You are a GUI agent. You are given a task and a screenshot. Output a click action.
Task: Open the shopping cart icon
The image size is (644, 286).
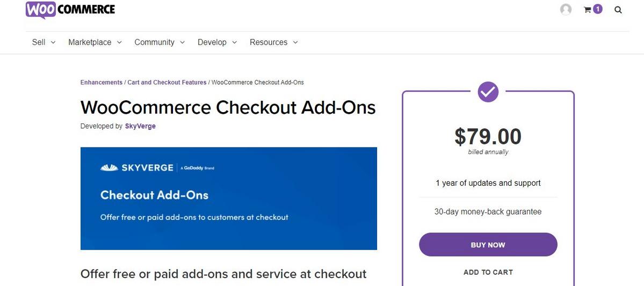[587, 10]
